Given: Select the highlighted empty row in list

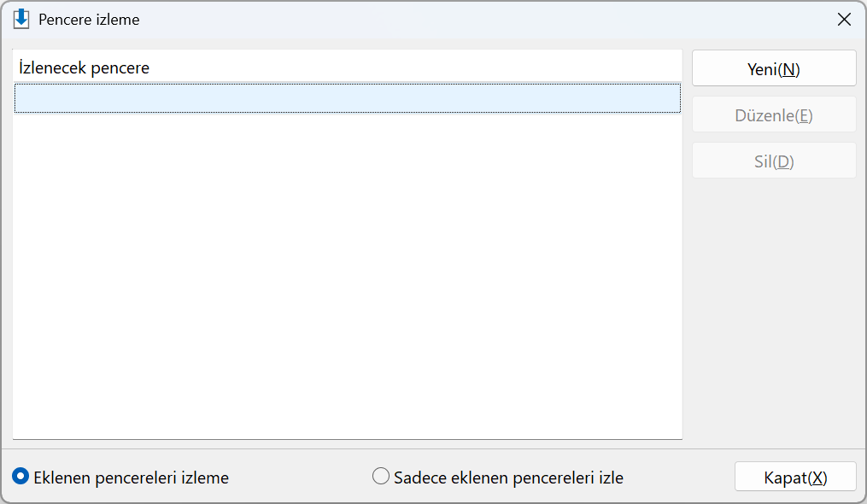Looking at the screenshot, I should (x=348, y=98).
